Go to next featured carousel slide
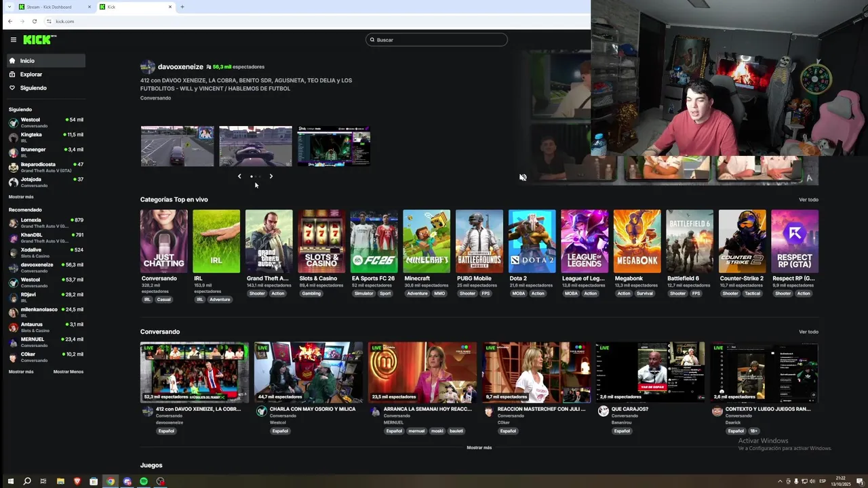This screenshot has height=488, width=868. coord(271,176)
